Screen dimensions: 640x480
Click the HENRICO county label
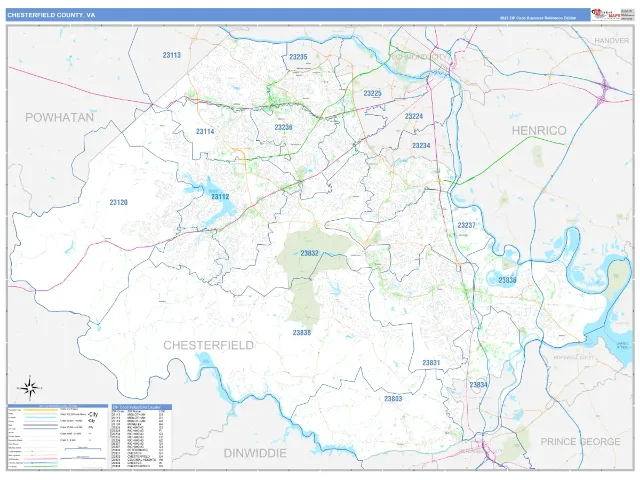coord(539,131)
